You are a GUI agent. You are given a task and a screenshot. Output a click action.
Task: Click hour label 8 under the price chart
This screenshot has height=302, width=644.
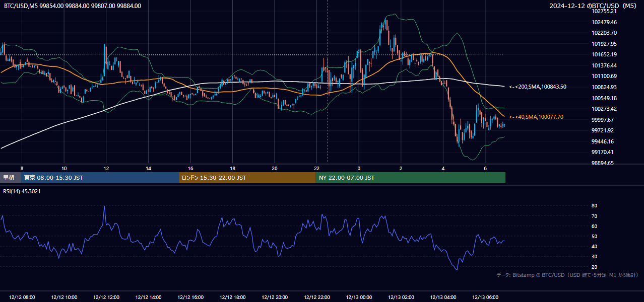(x=22, y=168)
